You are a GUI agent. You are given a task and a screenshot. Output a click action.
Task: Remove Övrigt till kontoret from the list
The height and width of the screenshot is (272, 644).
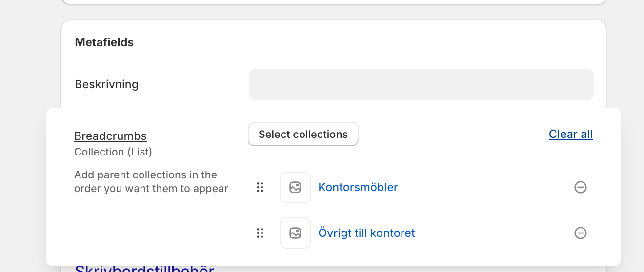pyautogui.click(x=580, y=233)
